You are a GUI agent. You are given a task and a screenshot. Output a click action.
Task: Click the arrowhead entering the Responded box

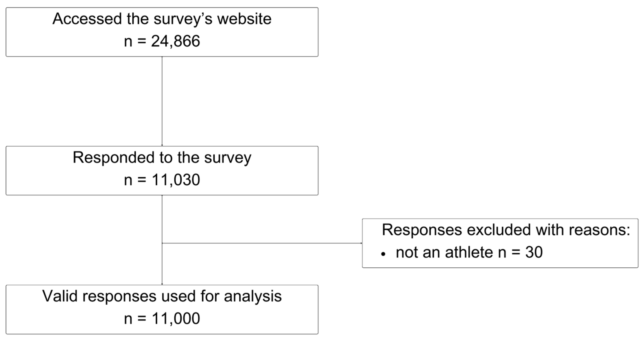162,145
